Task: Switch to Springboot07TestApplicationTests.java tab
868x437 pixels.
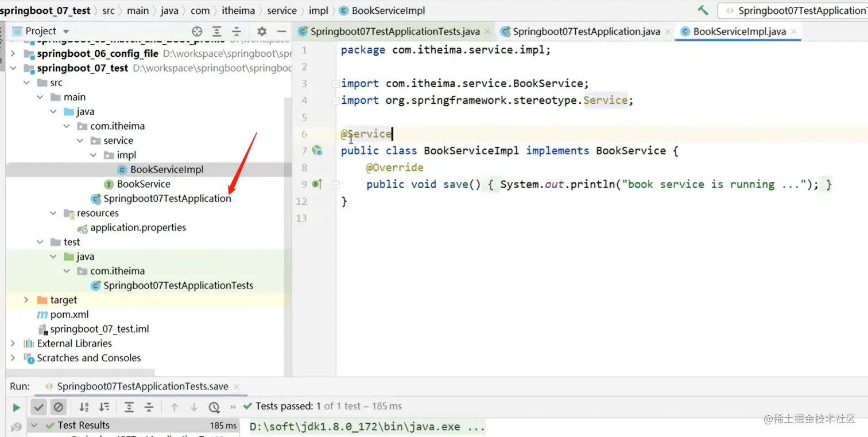Action: tap(394, 32)
